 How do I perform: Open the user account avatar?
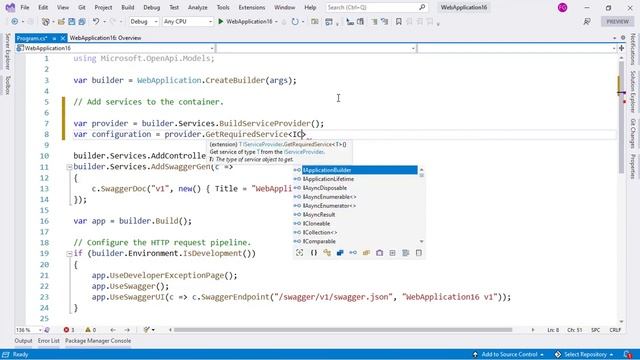click(x=562, y=7)
